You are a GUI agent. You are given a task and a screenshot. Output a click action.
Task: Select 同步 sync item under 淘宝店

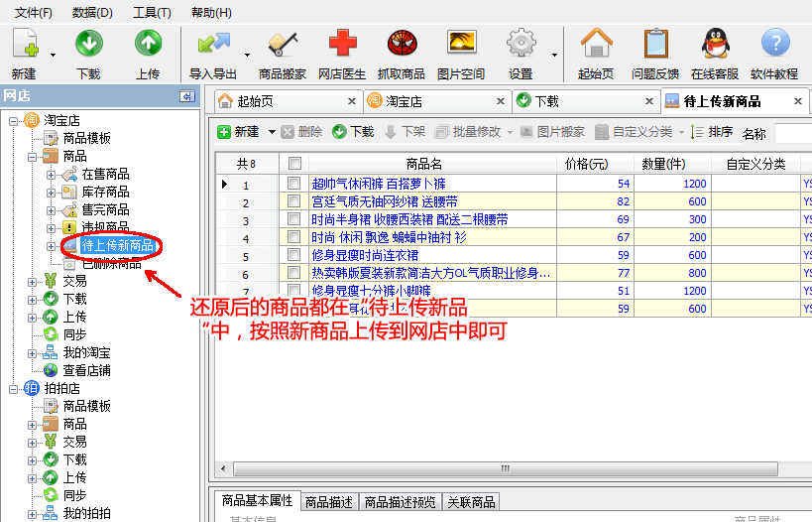point(65,334)
